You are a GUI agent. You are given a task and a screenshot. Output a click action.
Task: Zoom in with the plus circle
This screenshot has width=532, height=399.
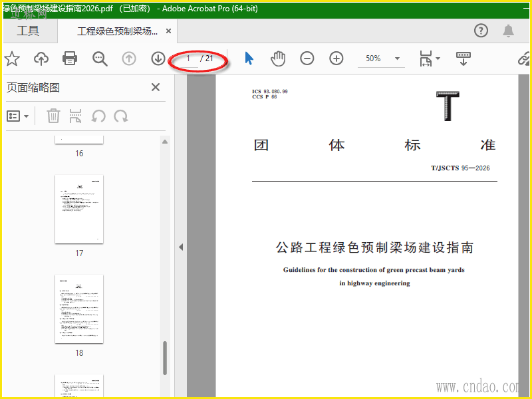pyautogui.click(x=336, y=59)
